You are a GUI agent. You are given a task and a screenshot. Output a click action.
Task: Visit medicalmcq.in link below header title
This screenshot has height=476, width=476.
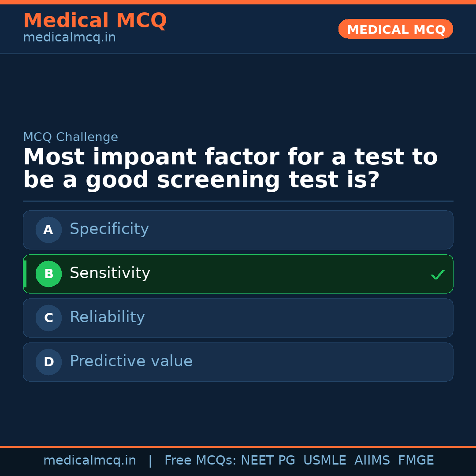[x=69, y=38]
